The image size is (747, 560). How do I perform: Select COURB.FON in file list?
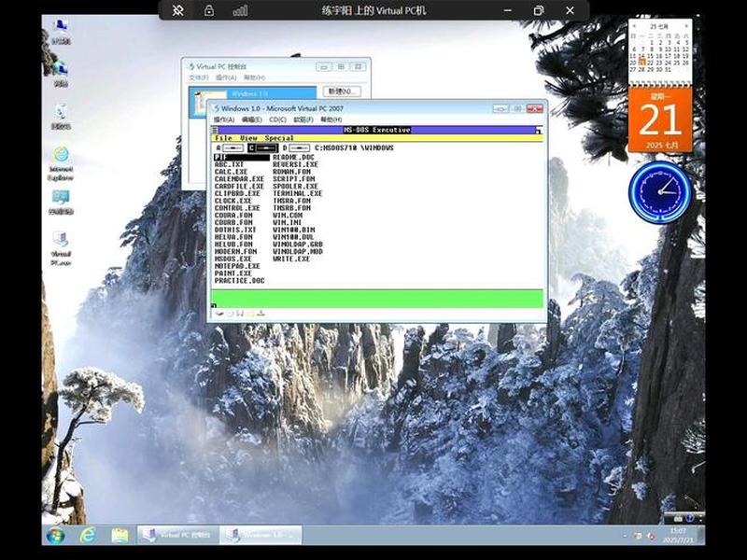233,222
